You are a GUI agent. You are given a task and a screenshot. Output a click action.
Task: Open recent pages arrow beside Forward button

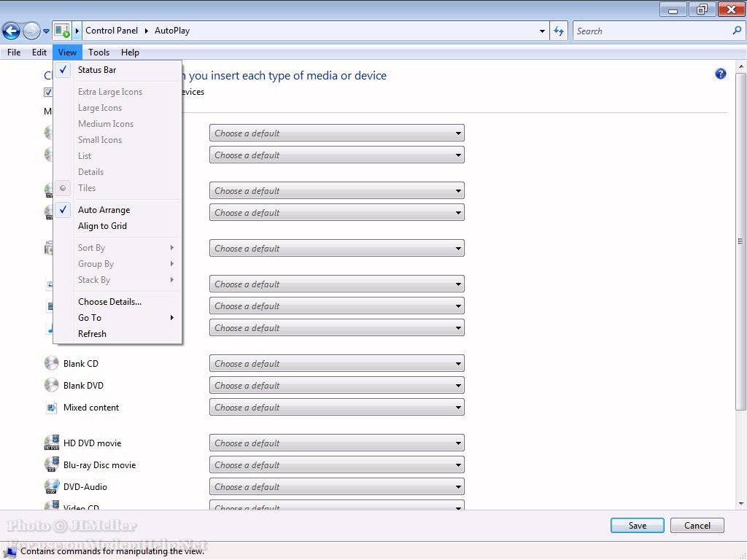click(x=46, y=31)
